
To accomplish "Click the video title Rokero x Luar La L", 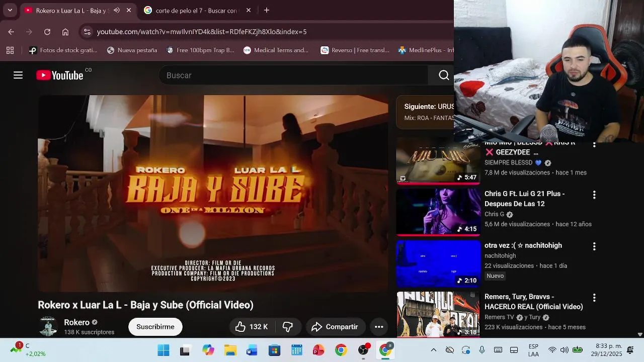I will [145, 305].
